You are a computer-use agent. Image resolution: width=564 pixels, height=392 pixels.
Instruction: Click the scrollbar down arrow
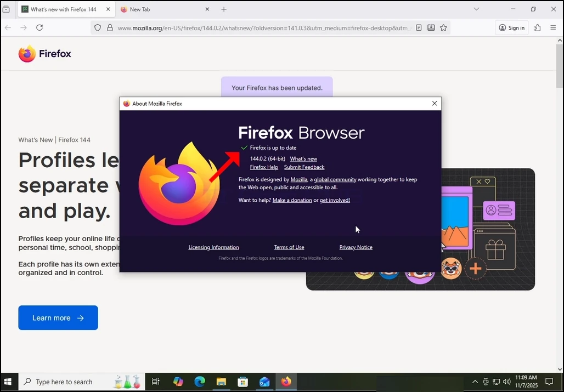click(x=560, y=369)
